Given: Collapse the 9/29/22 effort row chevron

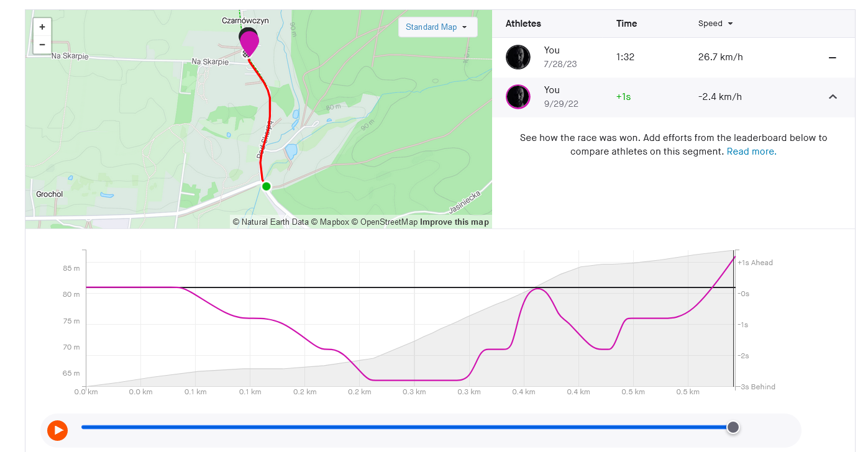Looking at the screenshot, I should click(833, 97).
